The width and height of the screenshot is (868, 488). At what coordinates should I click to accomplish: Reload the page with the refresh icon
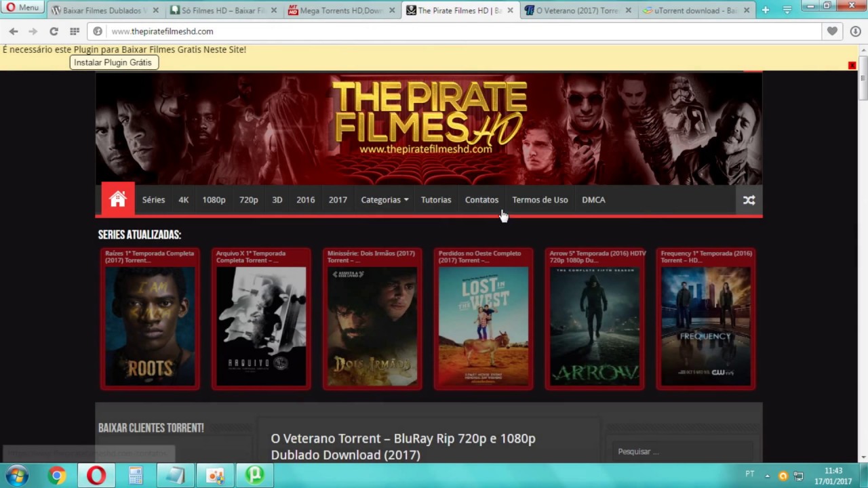pos(54,31)
